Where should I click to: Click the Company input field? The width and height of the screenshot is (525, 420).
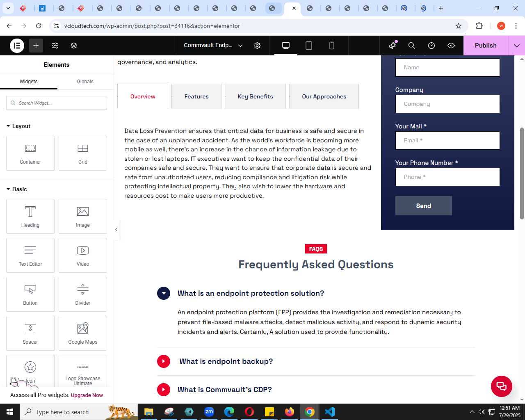tap(447, 104)
